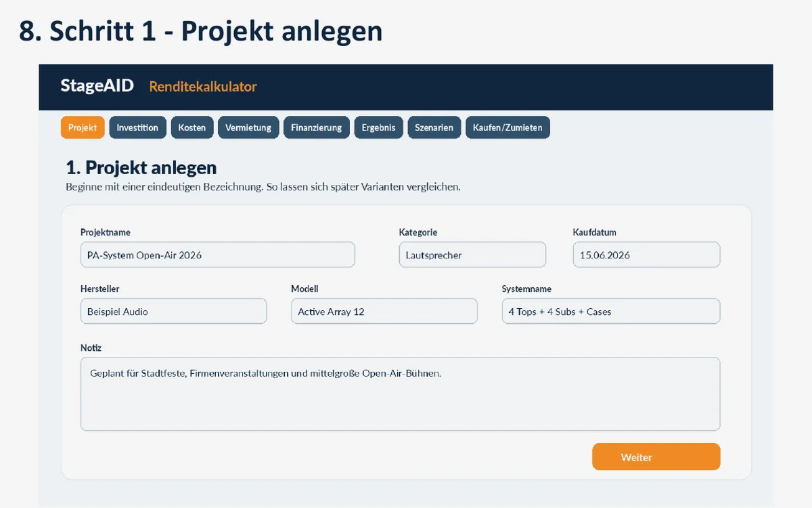Switch to the Szenarien tab
Screen dimensions: 812x508
(434, 127)
